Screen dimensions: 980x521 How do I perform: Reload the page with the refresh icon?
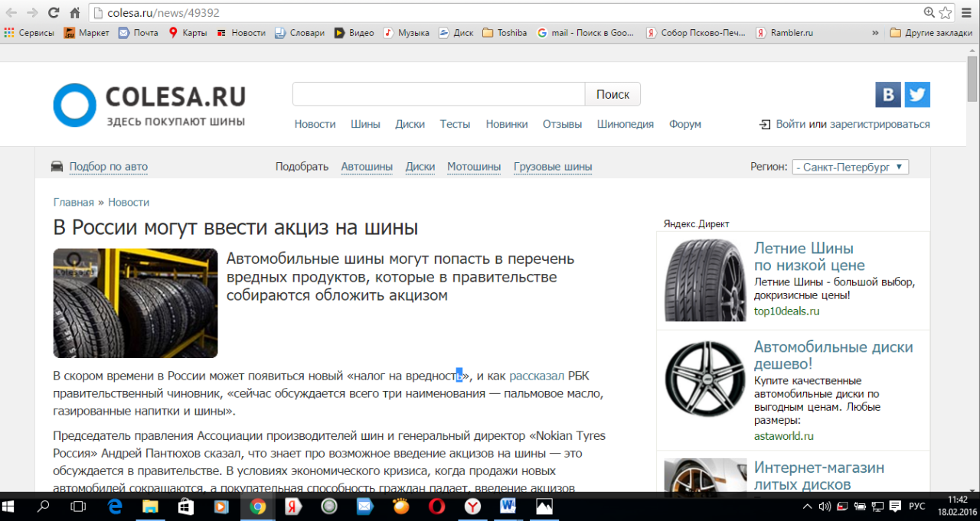point(54,12)
